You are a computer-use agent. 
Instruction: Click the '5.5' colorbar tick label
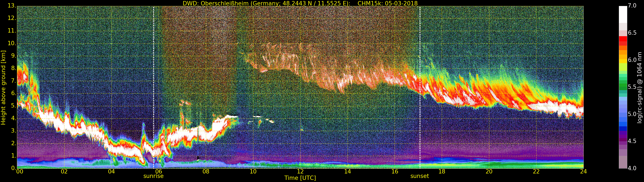632,87
